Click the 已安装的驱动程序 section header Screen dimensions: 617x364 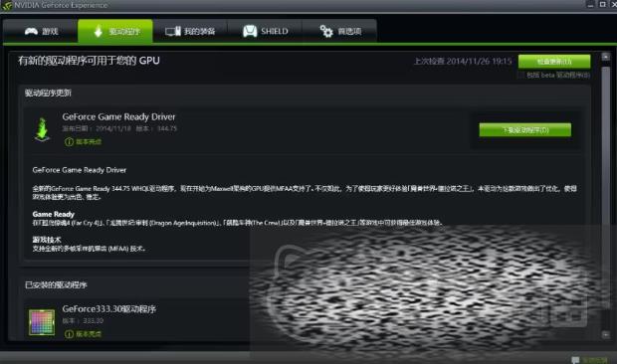click(x=56, y=285)
